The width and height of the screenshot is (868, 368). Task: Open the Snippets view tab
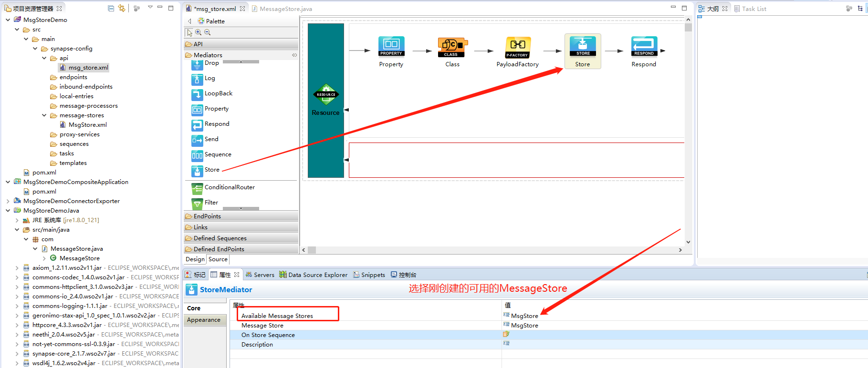[369, 275]
